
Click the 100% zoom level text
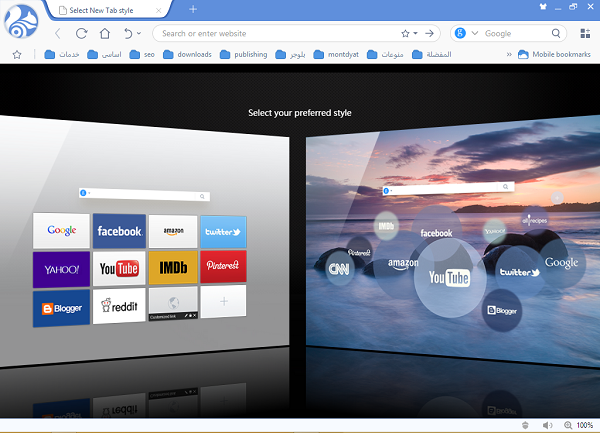(585, 425)
